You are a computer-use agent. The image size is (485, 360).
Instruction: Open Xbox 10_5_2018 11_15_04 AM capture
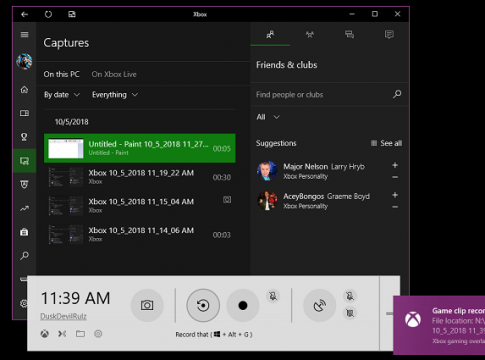[x=140, y=206]
